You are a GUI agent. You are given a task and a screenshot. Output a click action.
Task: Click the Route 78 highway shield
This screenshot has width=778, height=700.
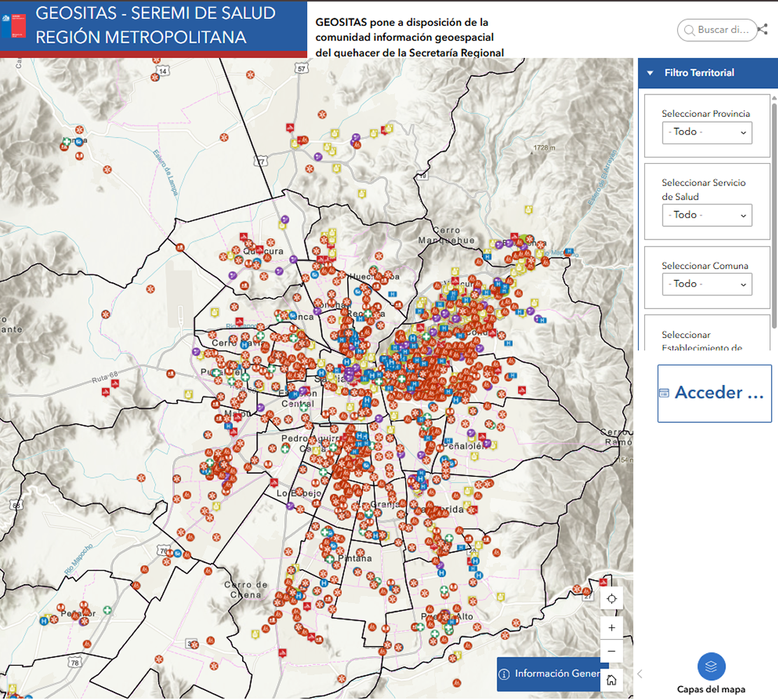coord(74,662)
